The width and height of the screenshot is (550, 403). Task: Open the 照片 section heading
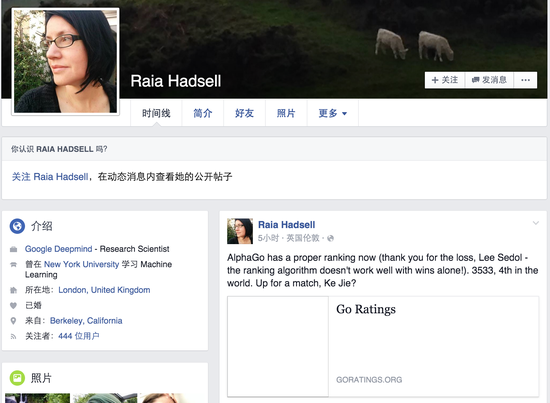41,378
